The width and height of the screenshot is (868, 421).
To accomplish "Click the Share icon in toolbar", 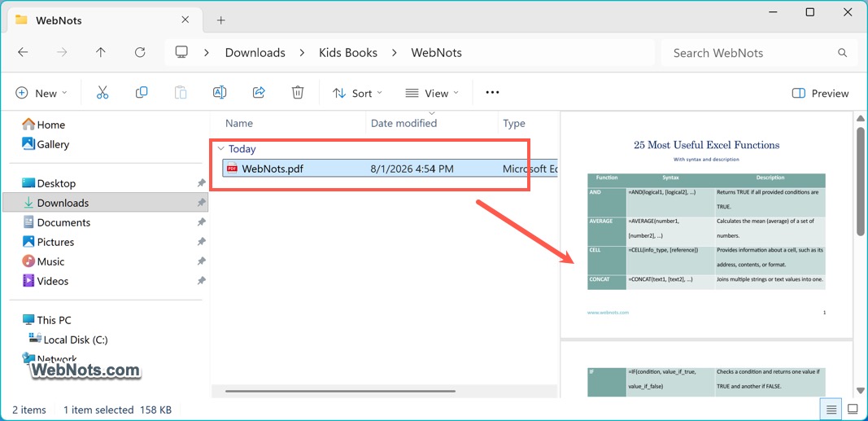I will [x=259, y=93].
